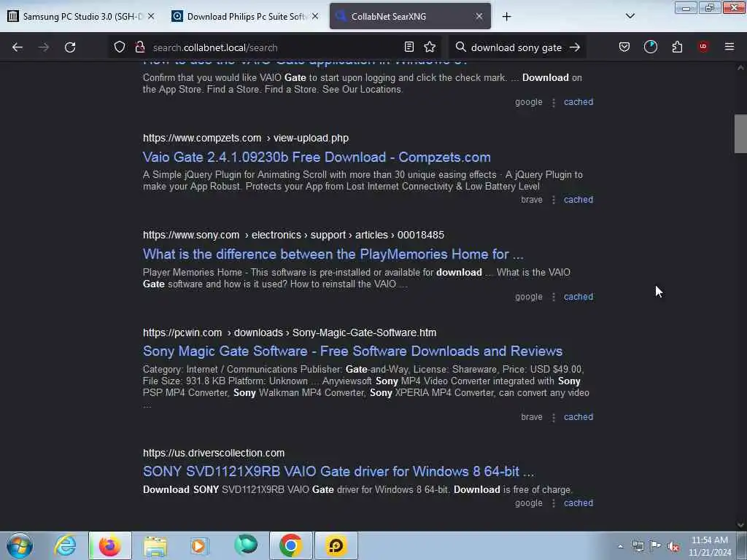Select the CollabNet SearXNG tab
The height and width of the screenshot is (560, 747).
[410, 16]
